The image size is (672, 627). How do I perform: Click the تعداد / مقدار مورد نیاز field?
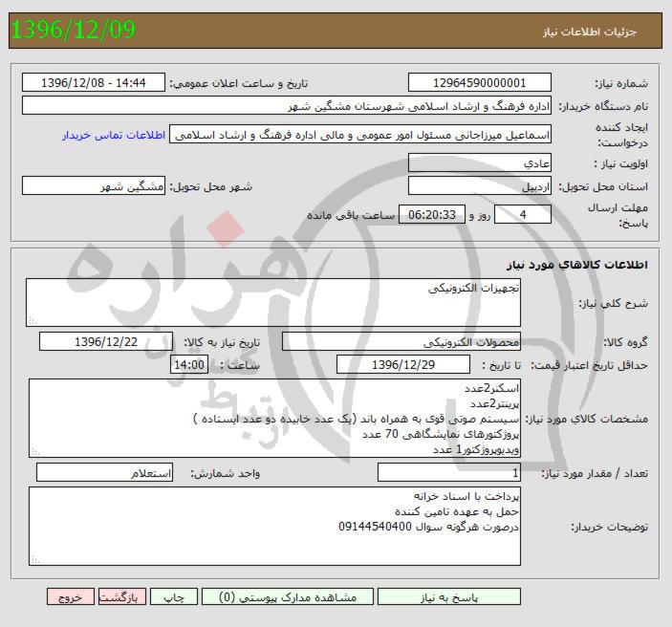449,472
